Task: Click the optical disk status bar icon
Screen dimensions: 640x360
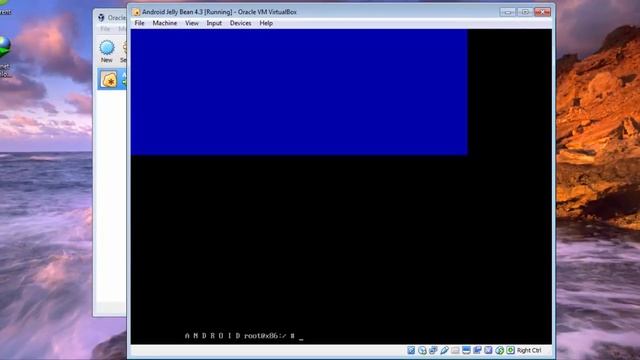Action: 422,350
